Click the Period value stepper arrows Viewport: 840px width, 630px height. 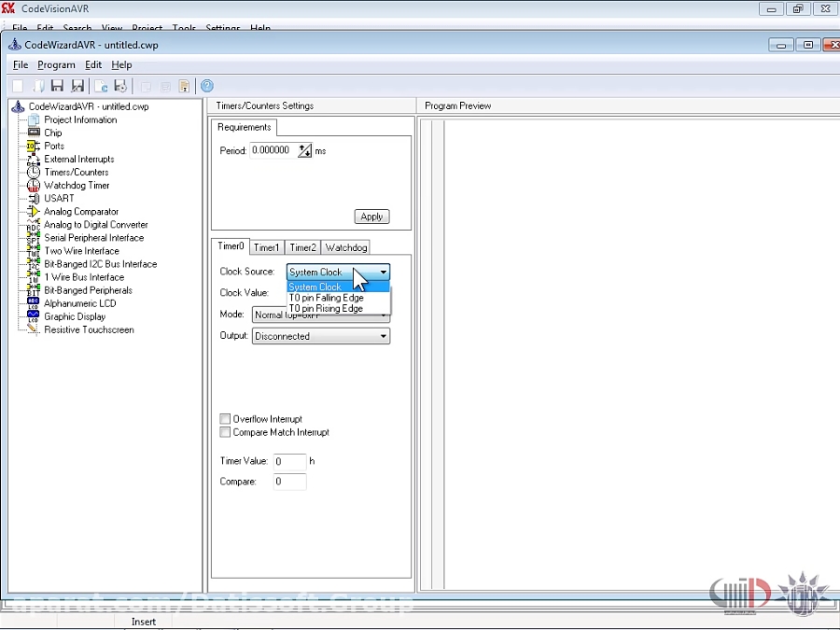tap(304, 149)
